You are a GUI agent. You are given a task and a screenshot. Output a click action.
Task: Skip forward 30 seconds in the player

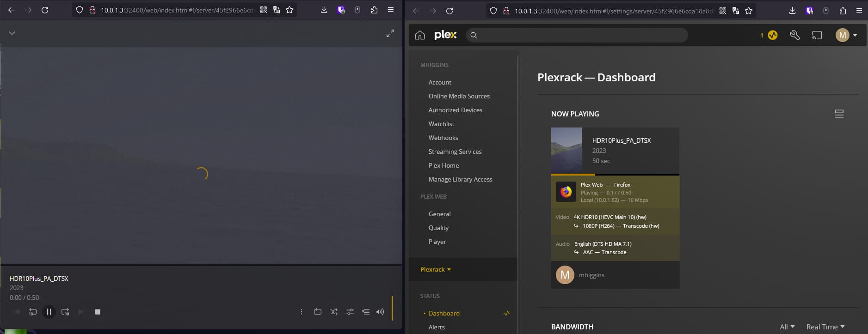65,312
